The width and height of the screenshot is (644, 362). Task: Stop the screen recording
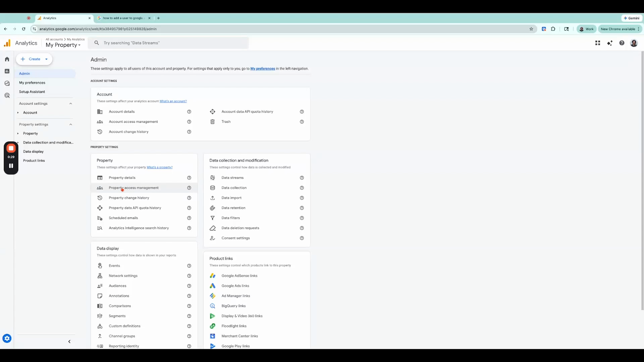coord(11,148)
